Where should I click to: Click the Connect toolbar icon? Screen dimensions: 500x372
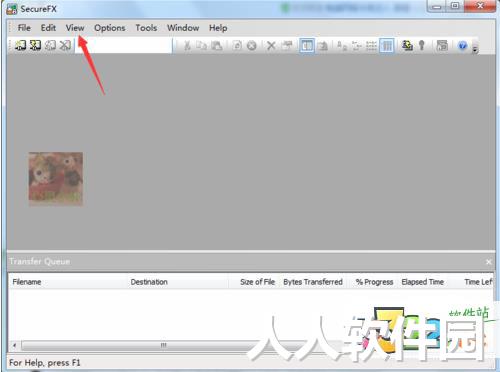point(20,45)
